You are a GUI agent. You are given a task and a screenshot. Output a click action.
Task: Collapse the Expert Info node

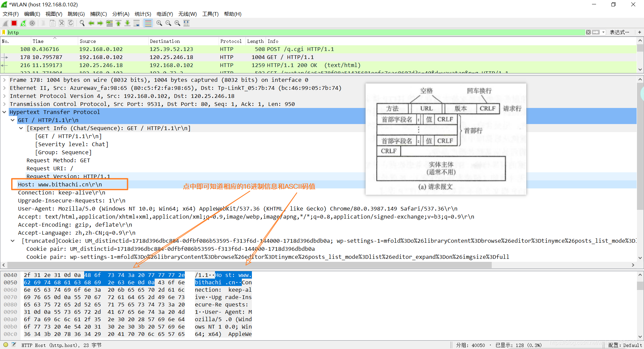coord(21,128)
